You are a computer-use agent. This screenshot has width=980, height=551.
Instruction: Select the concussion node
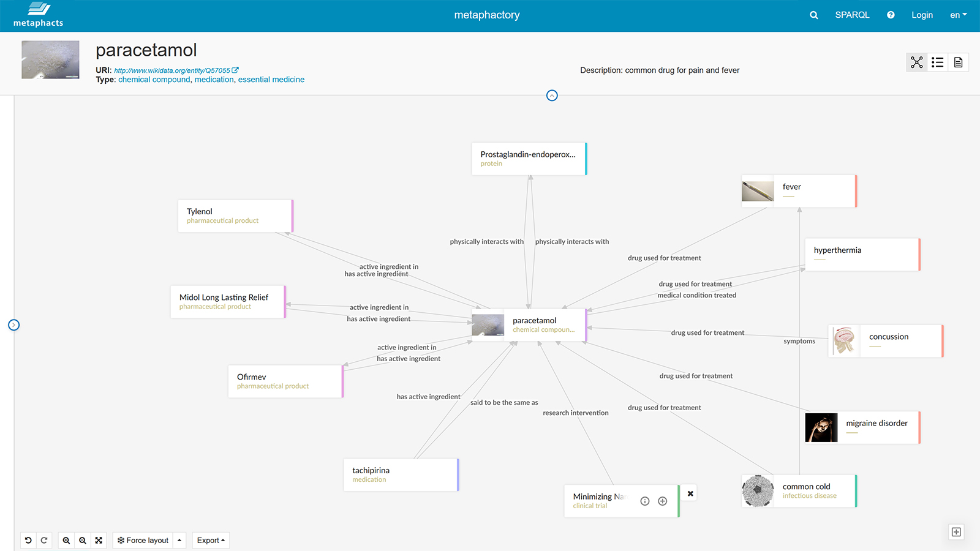[886, 341]
